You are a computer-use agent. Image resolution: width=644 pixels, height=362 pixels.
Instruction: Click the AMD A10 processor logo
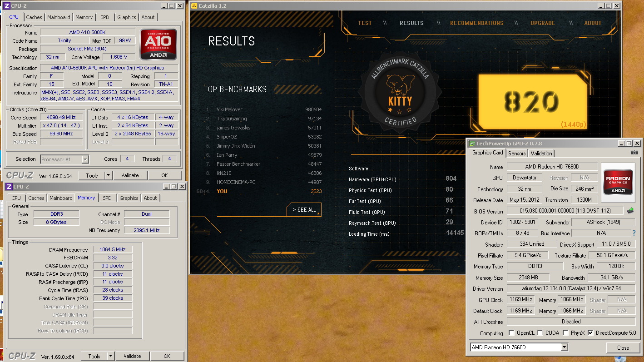159,45
